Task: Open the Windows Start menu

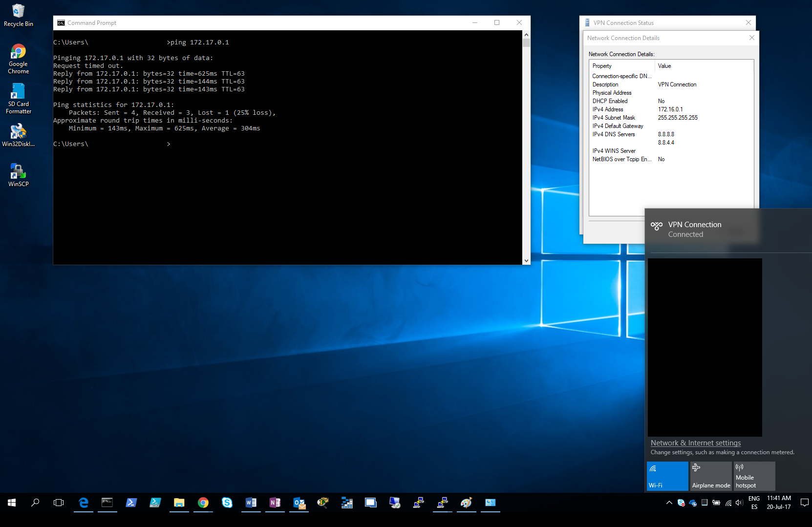Action: 12,503
